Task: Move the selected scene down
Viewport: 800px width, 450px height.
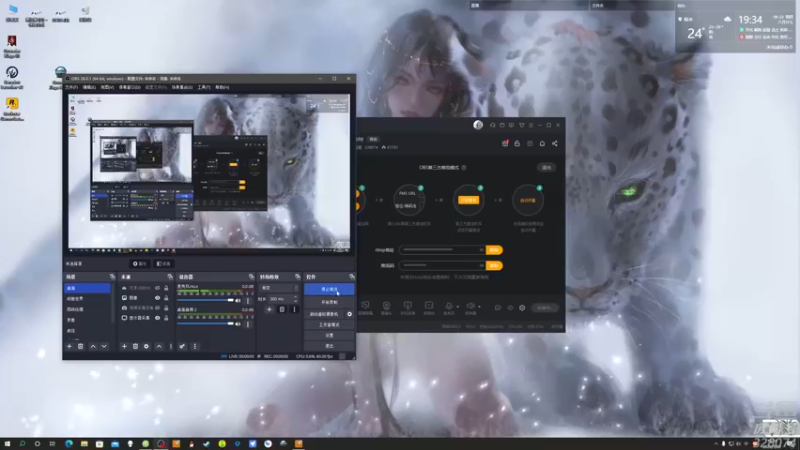Action: click(x=104, y=346)
